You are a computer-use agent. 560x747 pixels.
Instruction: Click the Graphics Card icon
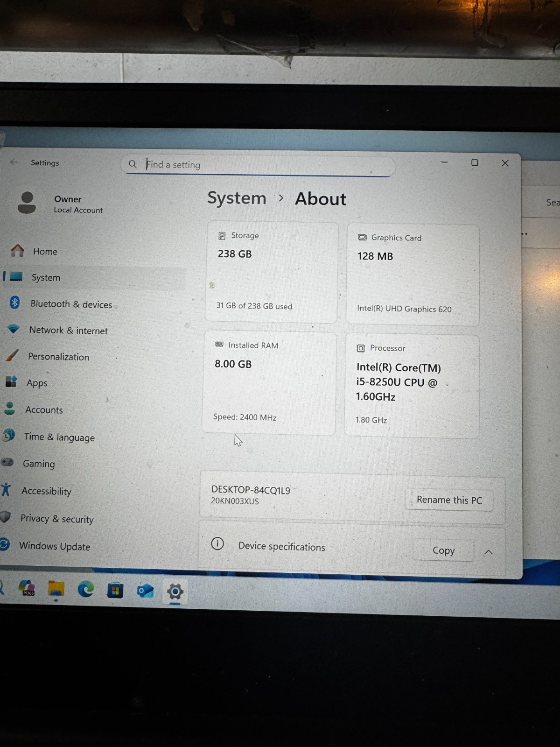click(362, 237)
